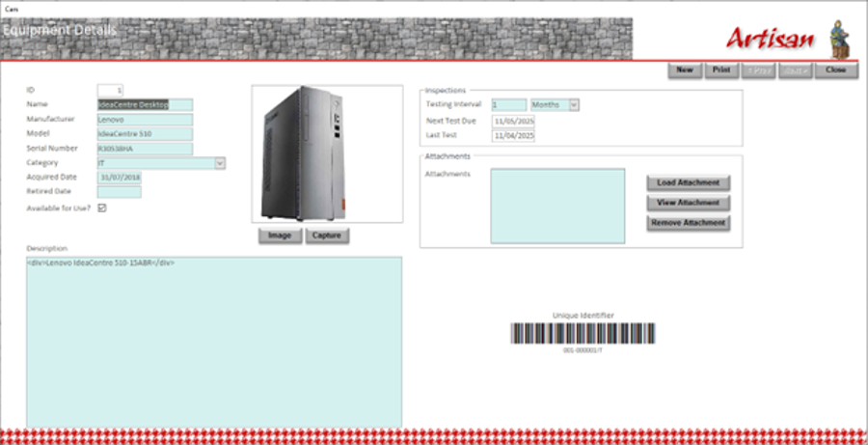The width and height of the screenshot is (868, 445).
Task: Click the Capture button
Action: (x=327, y=236)
